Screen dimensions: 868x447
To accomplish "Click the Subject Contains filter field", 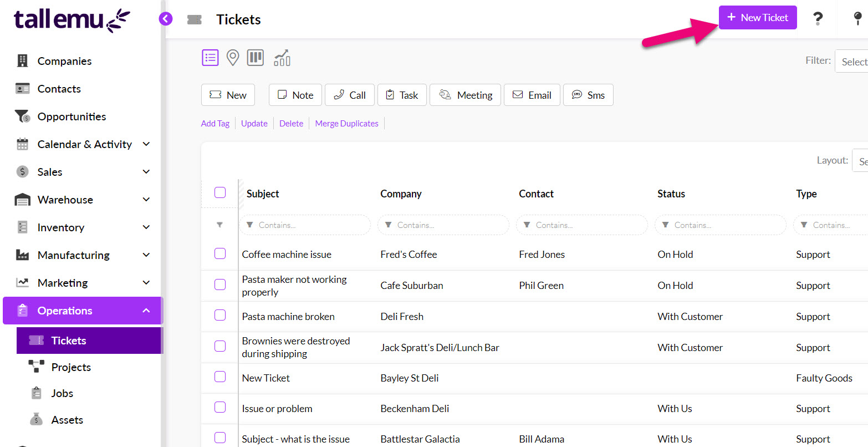I will [305, 225].
